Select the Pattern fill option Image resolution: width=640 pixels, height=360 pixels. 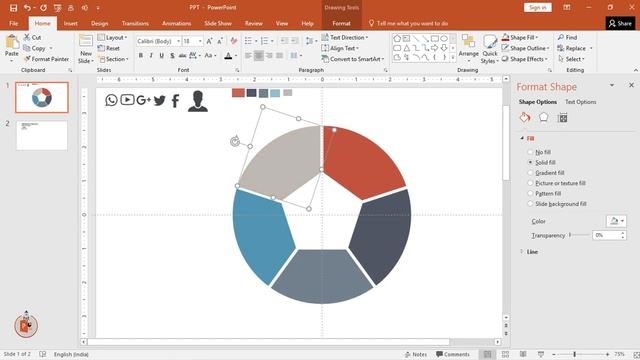pos(531,193)
